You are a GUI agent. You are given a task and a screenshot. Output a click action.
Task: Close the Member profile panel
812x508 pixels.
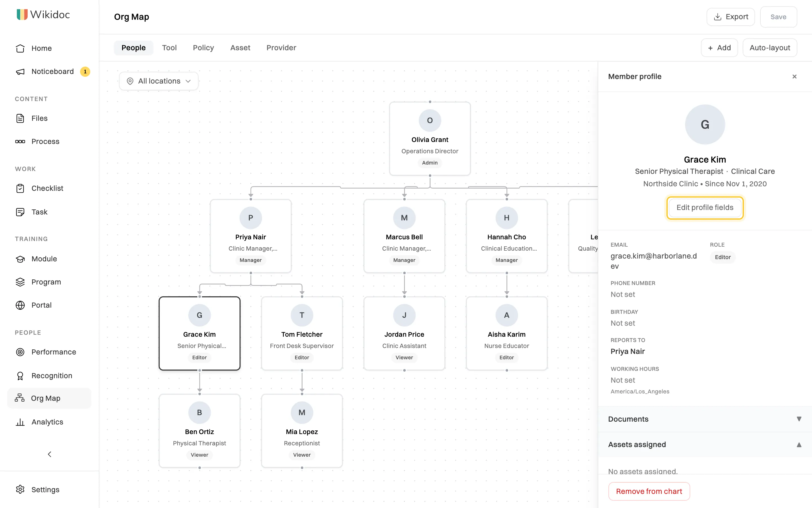pyautogui.click(x=794, y=76)
